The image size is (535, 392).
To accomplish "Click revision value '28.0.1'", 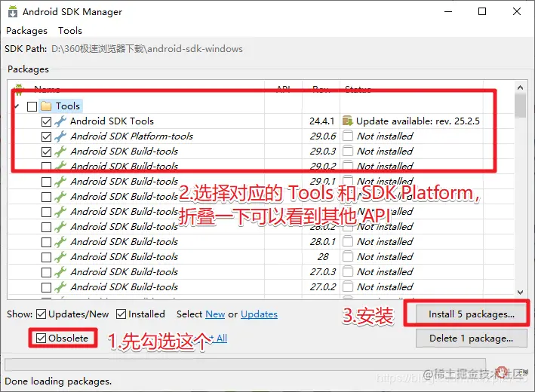I will click(323, 242).
